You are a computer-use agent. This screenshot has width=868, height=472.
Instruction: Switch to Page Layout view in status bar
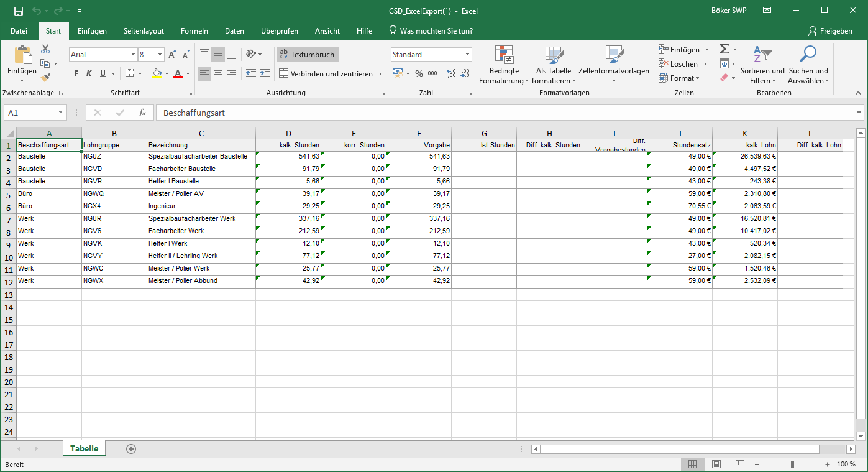pyautogui.click(x=716, y=465)
